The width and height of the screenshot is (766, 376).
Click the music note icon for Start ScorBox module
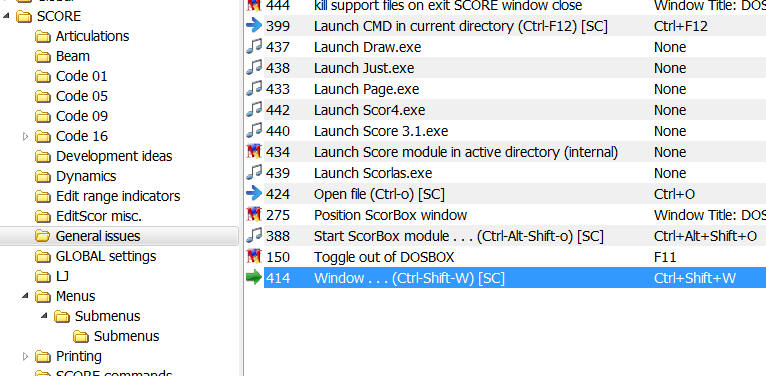point(254,236)
